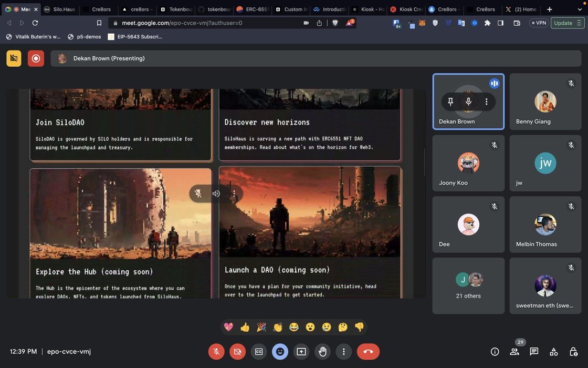The height and width of the screenshot is (368, 588).
Task: Switch to the Introducti browser tab
Action: coord(330,9)
